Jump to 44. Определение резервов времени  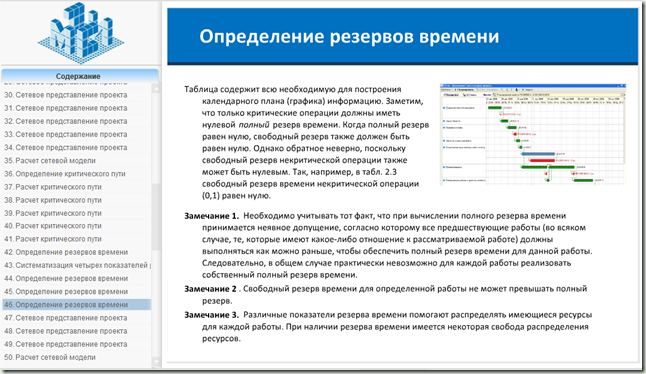click(77, 278)
